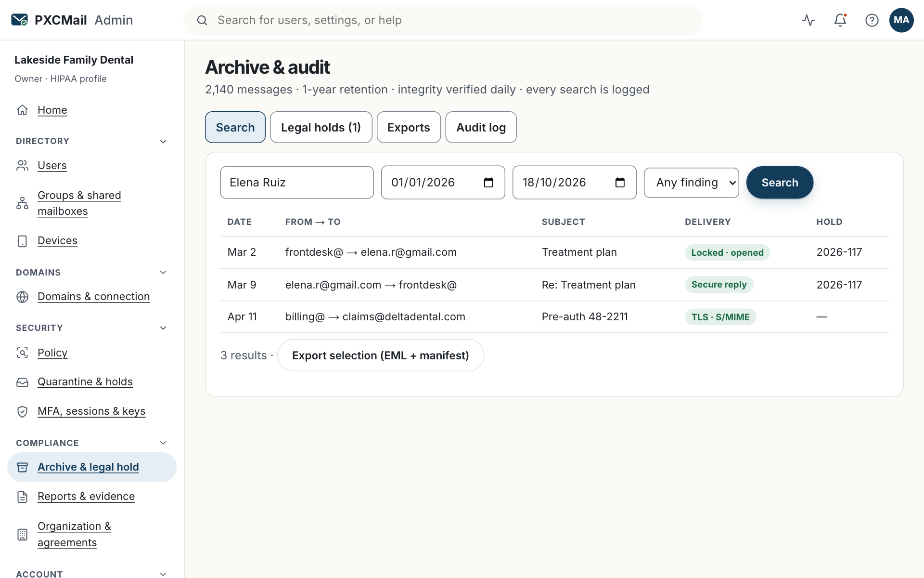This screenshot has width=924, height=578.
Task: Go to Quarantine & holds
Action: point(85,382)
